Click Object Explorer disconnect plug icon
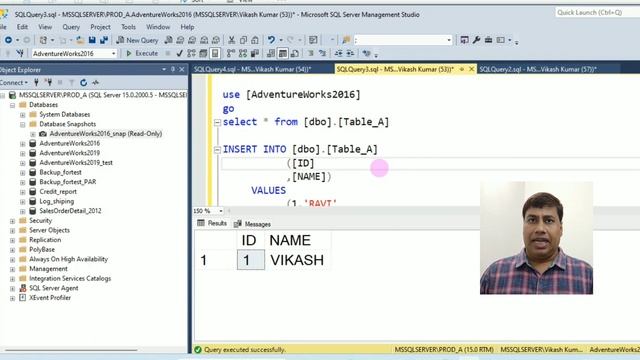Screen dimensions: 640x360 pyautogui.click(x=49, y=82)
